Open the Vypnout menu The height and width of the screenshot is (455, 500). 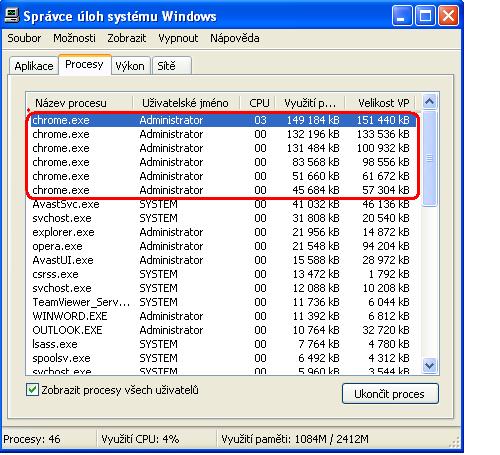pyautogui.click(x=178, y=38)
